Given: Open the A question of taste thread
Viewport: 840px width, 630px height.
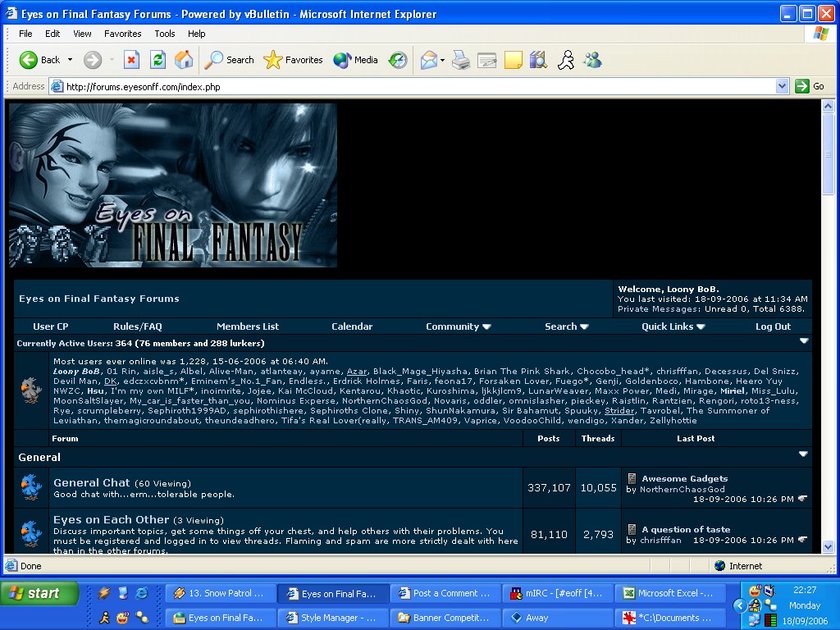Looking at the screenshot, I should [x=686, y=529].
